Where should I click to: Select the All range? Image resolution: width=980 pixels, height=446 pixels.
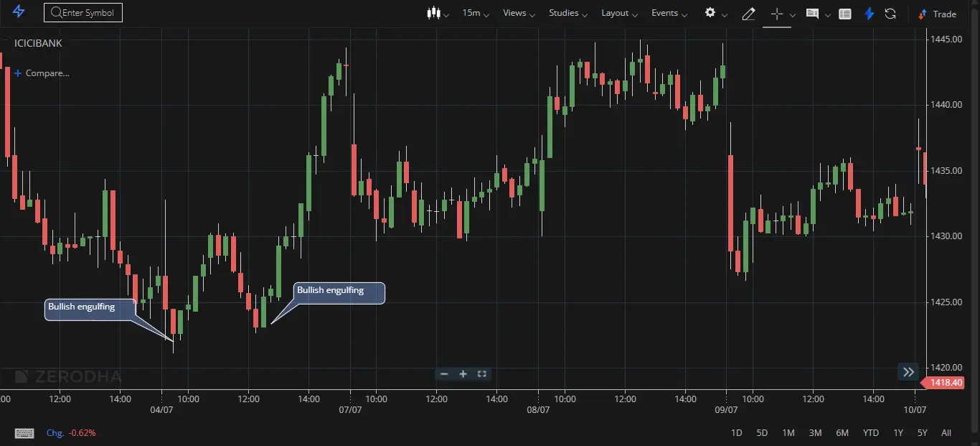(946, 433)
